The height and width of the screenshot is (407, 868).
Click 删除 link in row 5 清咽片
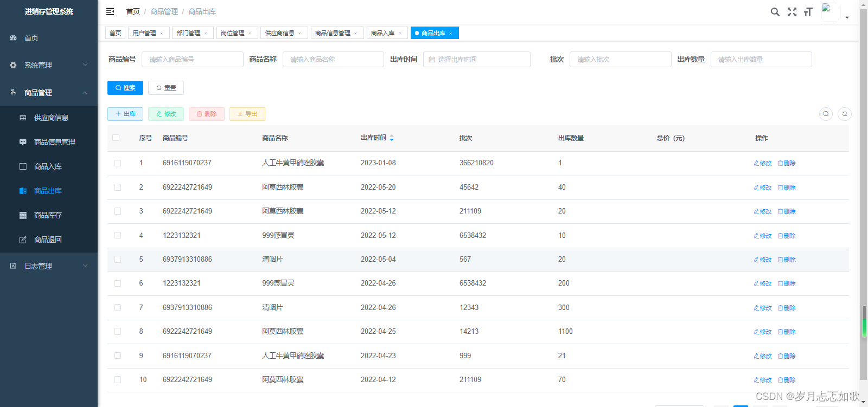787,260
